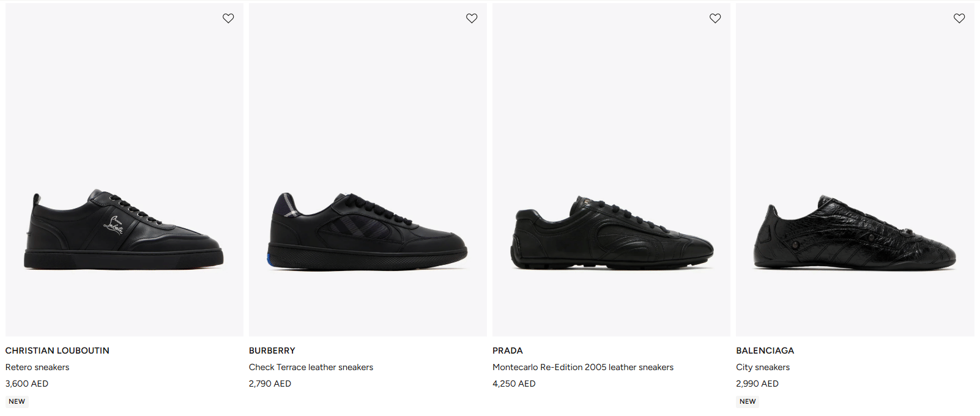The image size is (980, 416).
Task: Click the CHRISTIAN LOUBOUTIN brand name
Action: point(58,351)
